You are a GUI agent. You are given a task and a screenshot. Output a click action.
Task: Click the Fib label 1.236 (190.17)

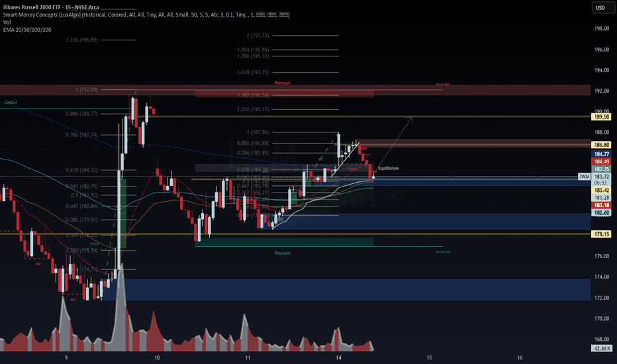(x=253, y=109)
